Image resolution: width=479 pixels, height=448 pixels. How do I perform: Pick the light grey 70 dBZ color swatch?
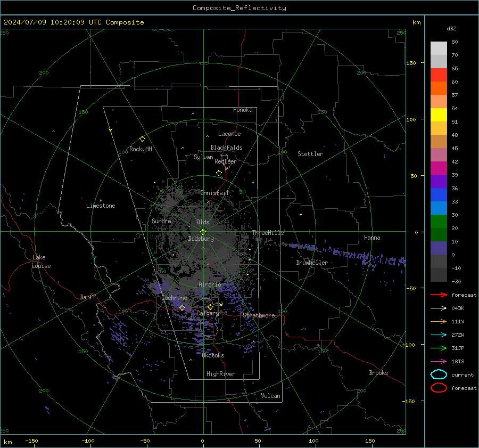tap(439, 48)
